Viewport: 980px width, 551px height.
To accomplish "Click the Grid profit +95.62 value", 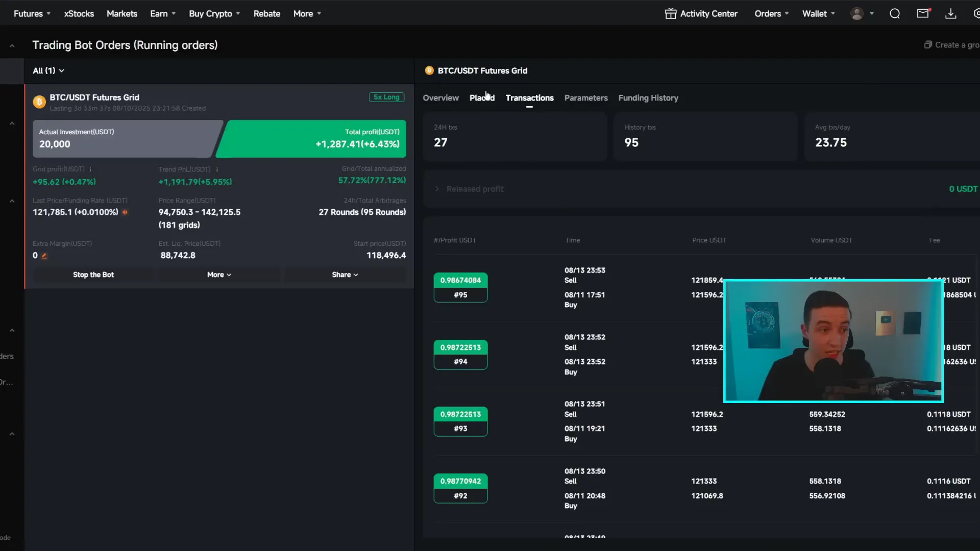I will coord(64,182).
